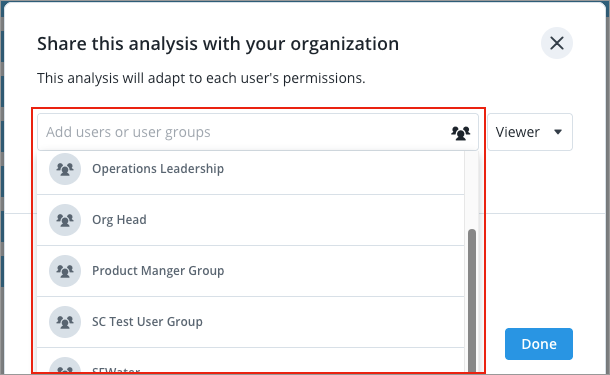Select Operations Leadership from the list
This screenshot has width=610, height=375.
[x=251, y=169]
